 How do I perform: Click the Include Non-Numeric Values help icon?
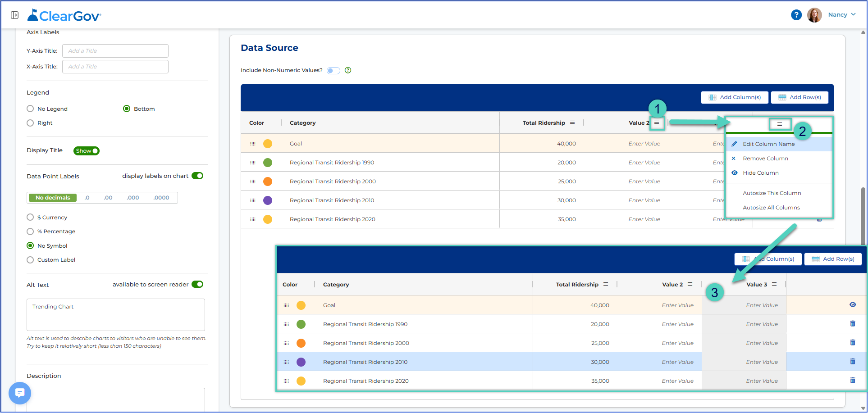coord(348,70)
